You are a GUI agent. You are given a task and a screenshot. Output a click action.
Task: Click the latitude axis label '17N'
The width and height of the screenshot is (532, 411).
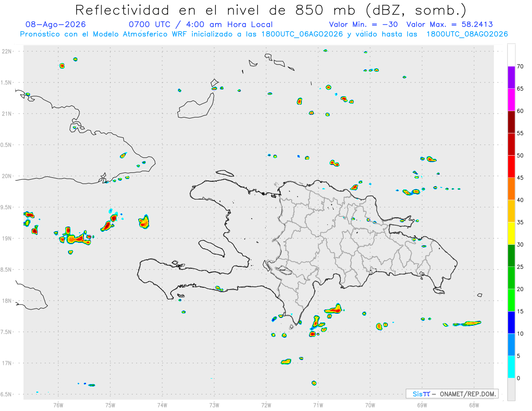tap(8, 363)
